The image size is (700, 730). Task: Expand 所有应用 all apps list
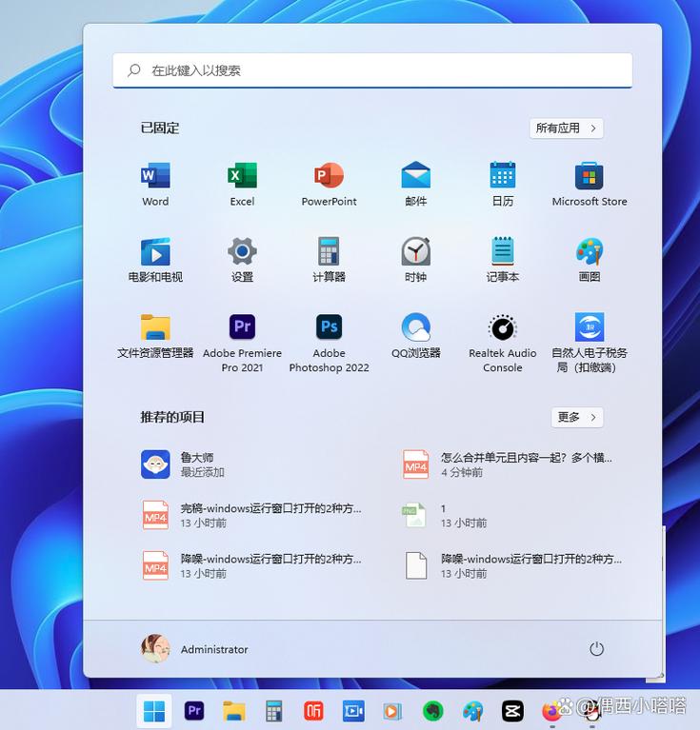(x=567, y=128)
